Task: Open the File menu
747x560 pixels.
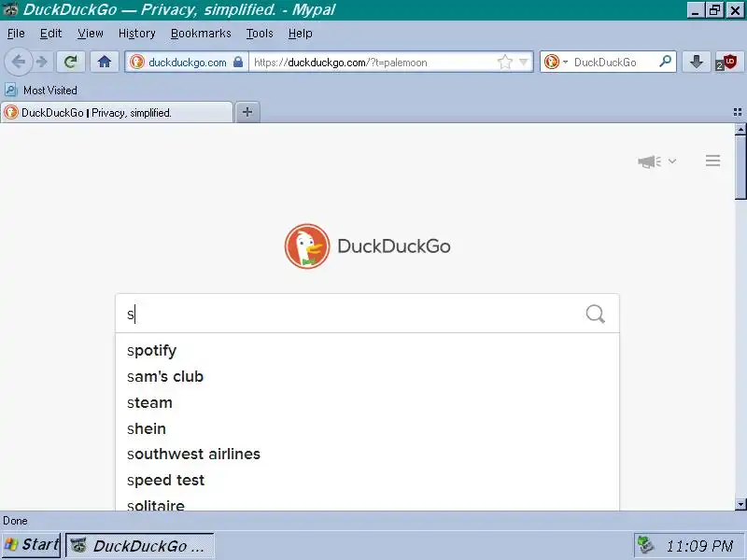Action: (16, 34)
